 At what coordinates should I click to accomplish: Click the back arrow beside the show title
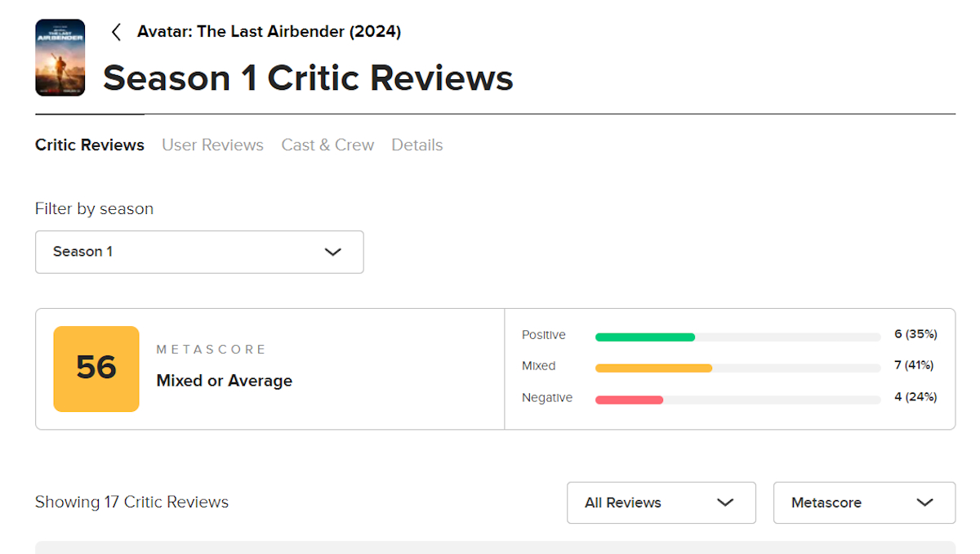(x=116, y=32)
